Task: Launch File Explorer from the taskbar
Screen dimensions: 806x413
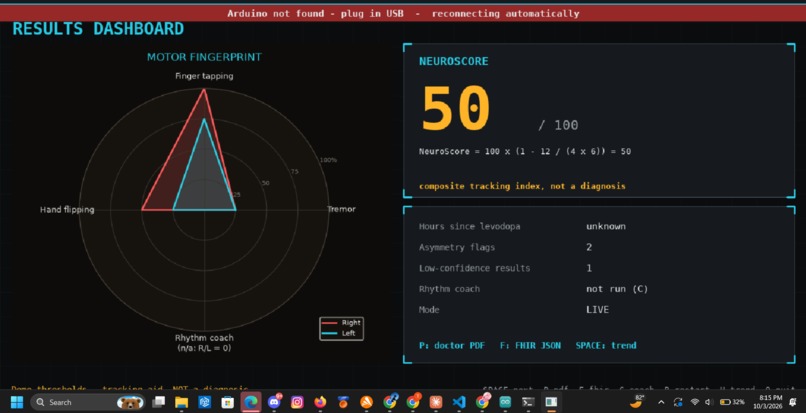Action: [181, 402]
